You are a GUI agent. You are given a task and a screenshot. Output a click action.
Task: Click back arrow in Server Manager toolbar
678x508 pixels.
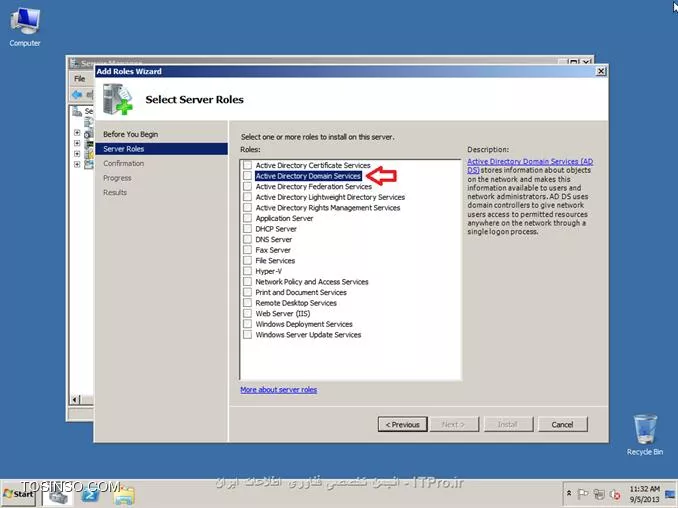click(77, 94)
